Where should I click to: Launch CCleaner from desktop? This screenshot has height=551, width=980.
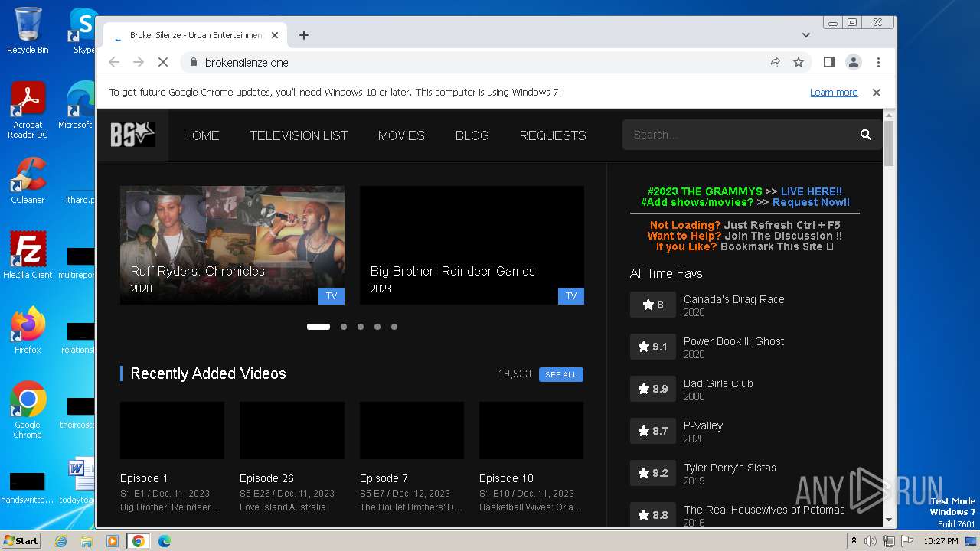[28, 181]
